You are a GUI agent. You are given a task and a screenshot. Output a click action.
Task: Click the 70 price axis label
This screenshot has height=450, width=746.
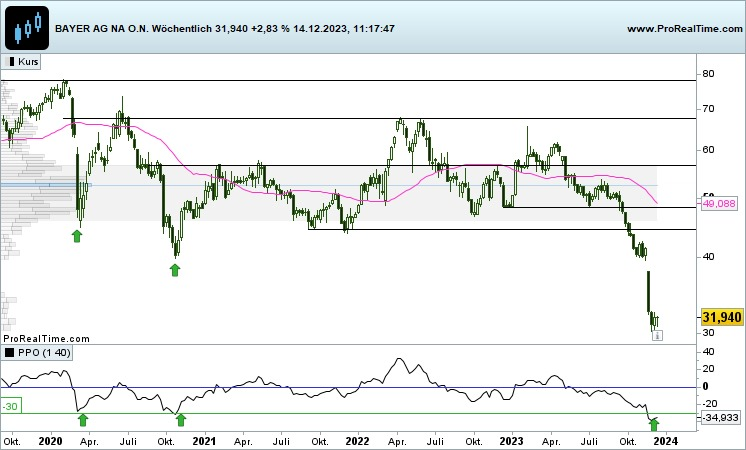point(708,109)
